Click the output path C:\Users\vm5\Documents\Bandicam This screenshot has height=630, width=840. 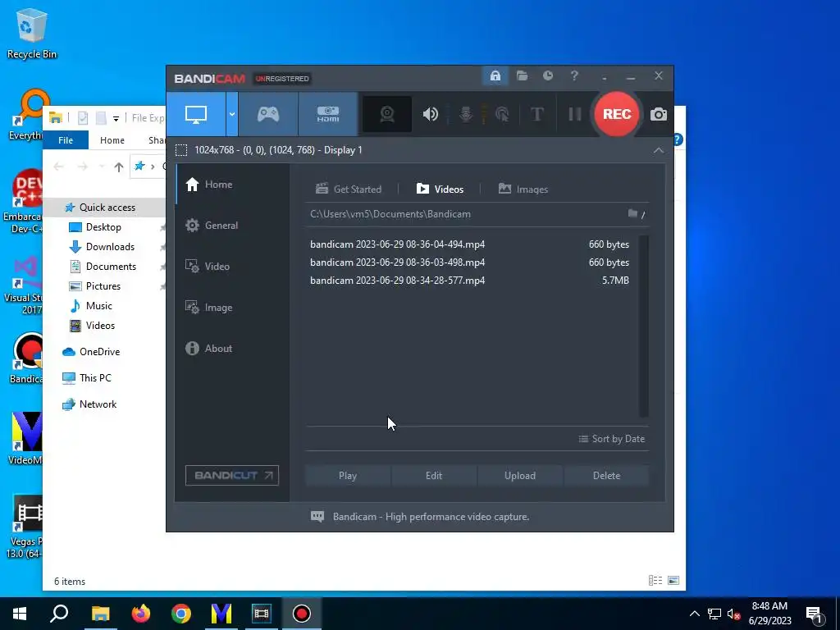[390, 214]
